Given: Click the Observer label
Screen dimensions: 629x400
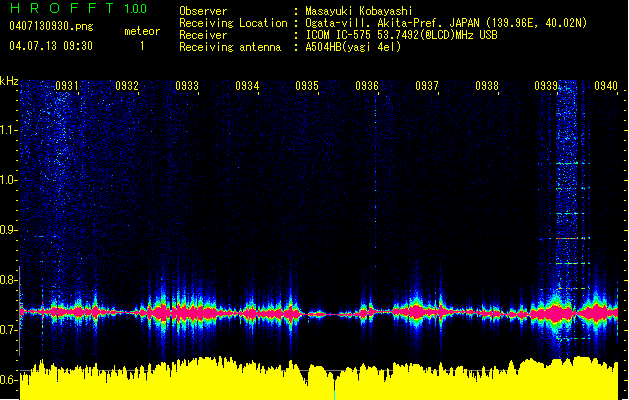Looking at the screenshot, I should (x=203, y=11).
